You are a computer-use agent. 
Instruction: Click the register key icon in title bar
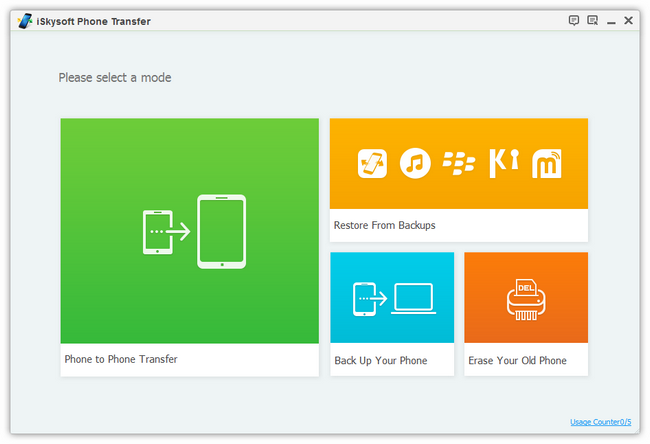click(592, 20)
